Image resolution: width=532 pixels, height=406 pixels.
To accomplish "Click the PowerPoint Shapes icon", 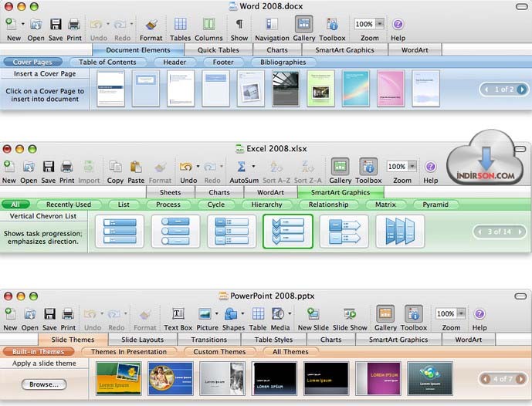I will tap(231, 314).
